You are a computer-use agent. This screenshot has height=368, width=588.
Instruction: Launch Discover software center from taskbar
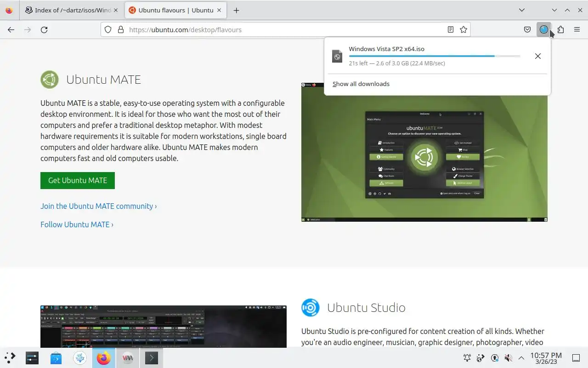pos(56,357)
